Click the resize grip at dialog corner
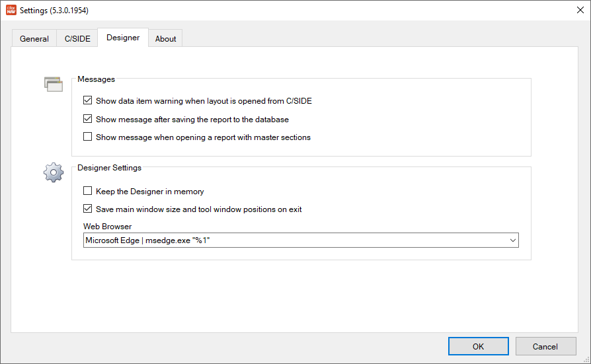This screenshot has height=364, width=591. point(586,360)
